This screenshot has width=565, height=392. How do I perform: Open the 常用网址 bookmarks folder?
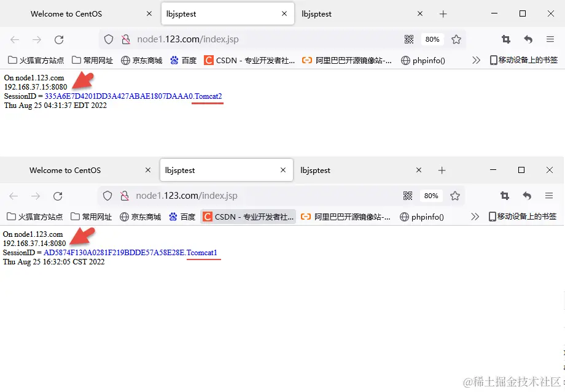92,60
